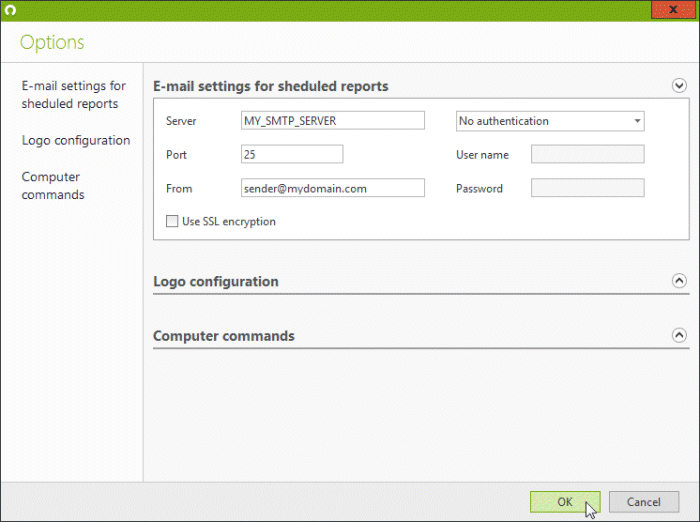Select Computer commands in the sidebar
Image resolution: width=700 pixels, height=522 pixels.
53,186
